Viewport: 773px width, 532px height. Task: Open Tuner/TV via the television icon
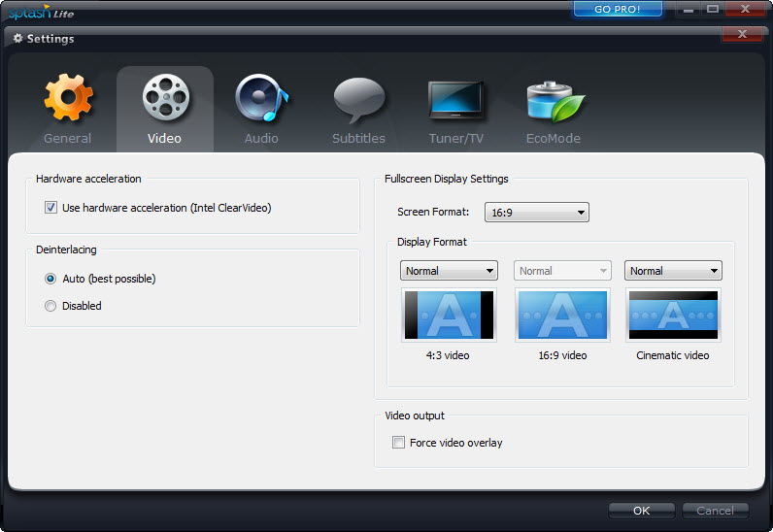point(455,100)
